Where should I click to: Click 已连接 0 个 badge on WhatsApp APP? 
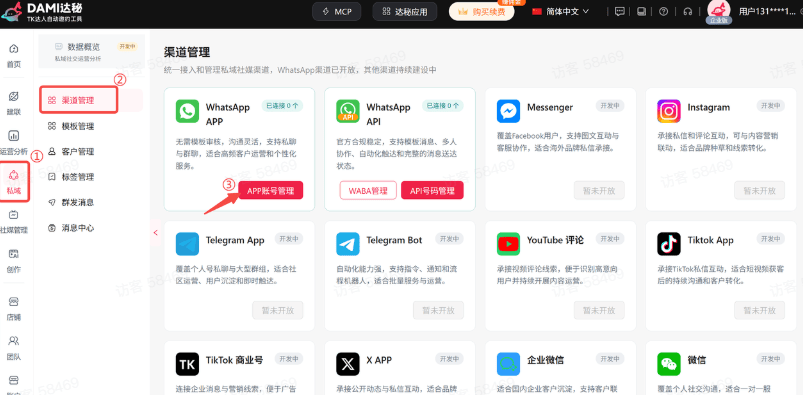[x=282, y=106]
